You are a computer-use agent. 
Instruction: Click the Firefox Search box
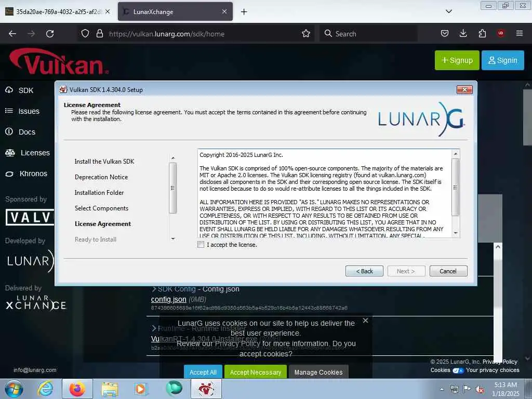368,34
